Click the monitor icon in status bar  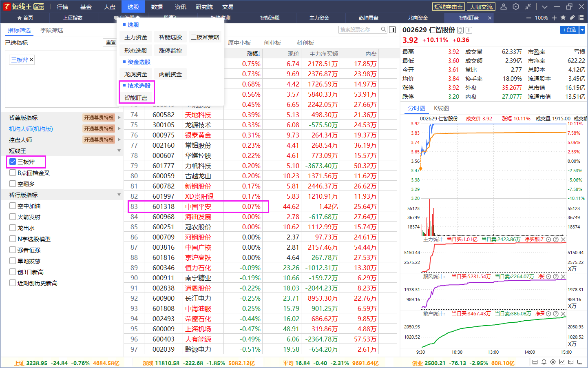(580, 362)
